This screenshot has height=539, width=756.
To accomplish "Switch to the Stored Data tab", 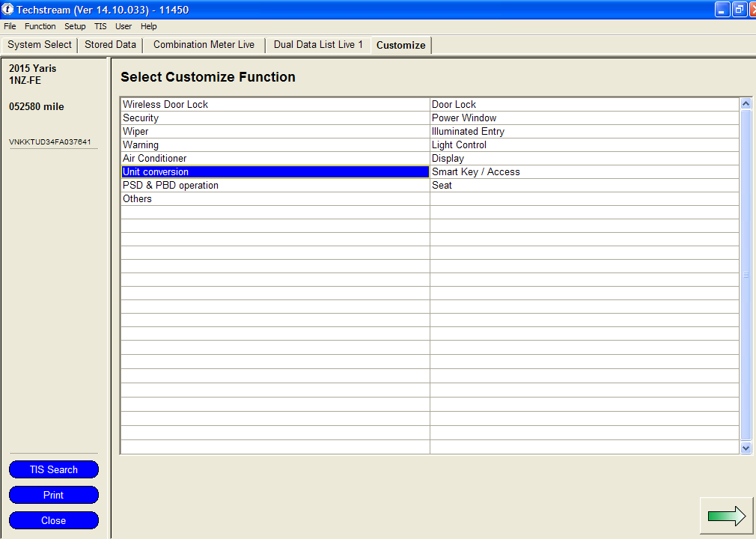I will click(x=110, y=45).
